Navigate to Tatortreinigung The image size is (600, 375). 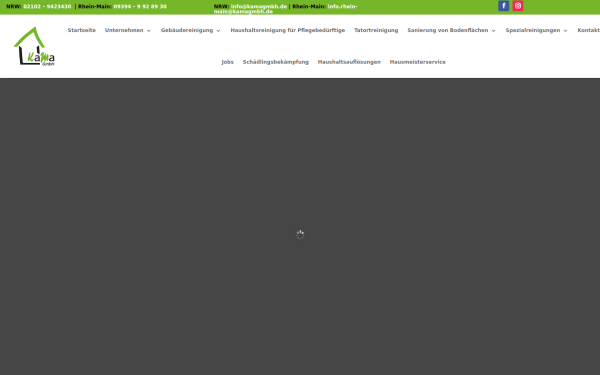(x=376, y=30)
